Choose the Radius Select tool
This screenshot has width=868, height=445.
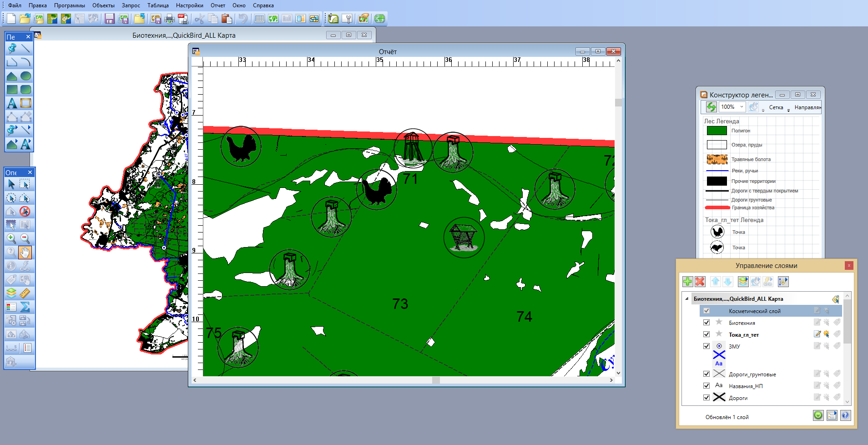(x=11, y=197)
